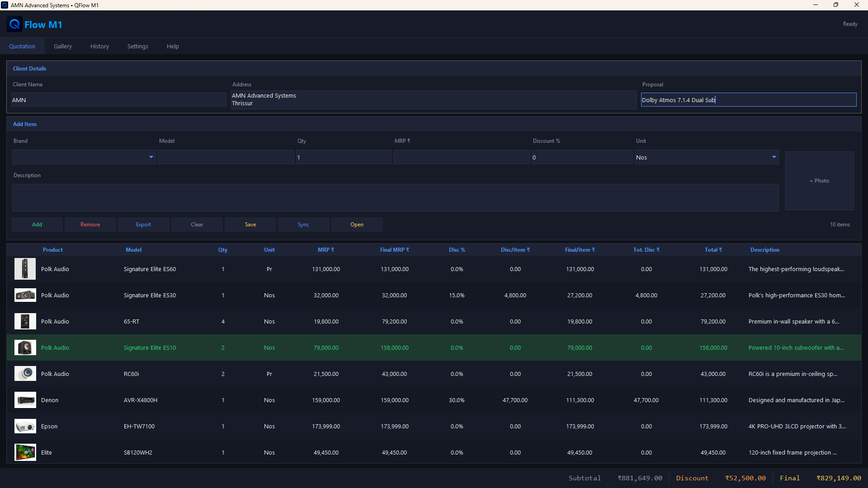This screenshot has height=488, width=868.
Task: Open the History tab
Action: tap(99, 46)
